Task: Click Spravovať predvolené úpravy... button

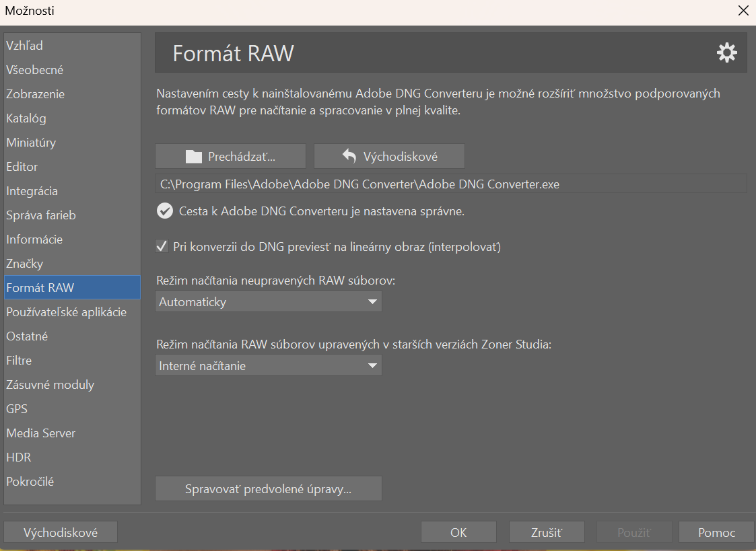Action: pos(269,489)
